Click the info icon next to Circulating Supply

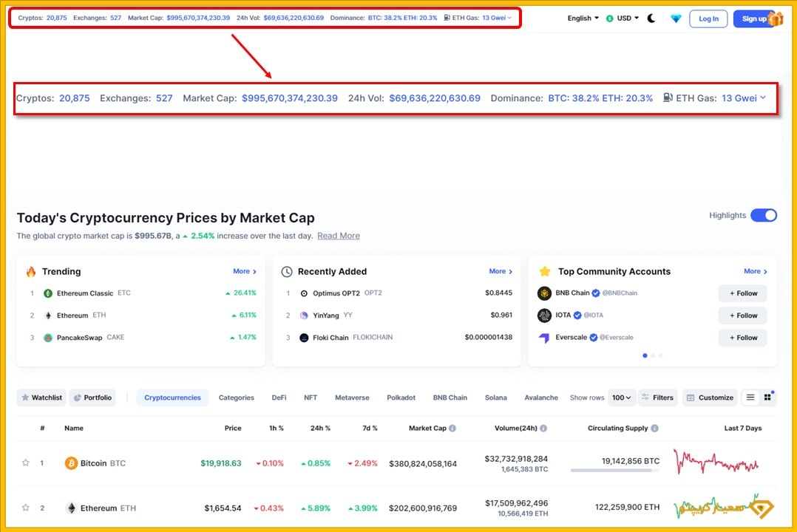655,429
